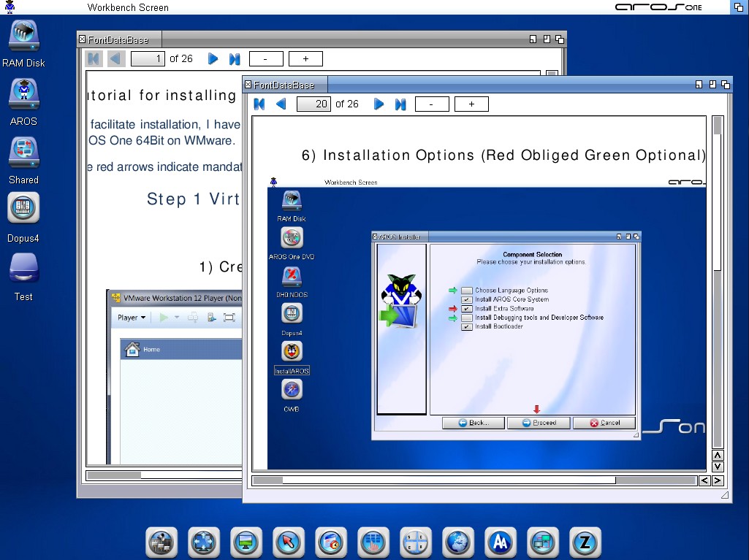Open the Shared desktop icon
749x560 pixels.
point(23,153)
